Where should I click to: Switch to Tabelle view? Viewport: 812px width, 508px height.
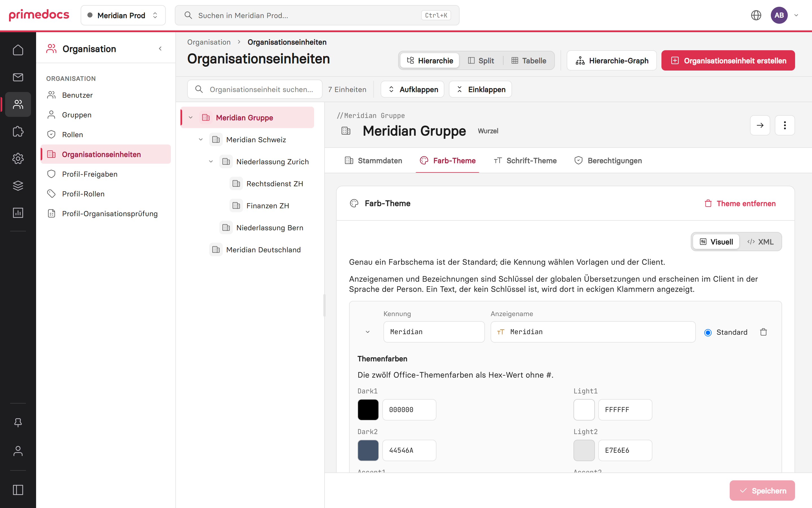click(529, 60)
